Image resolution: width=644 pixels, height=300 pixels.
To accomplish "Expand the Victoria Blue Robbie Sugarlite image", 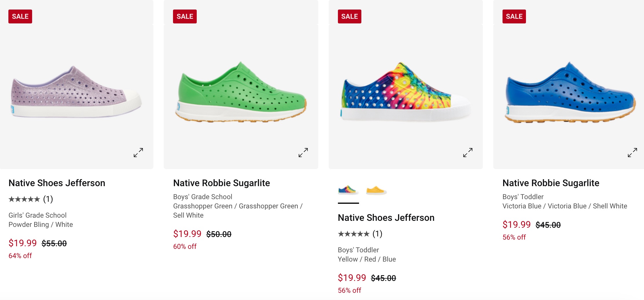I will [632, 152].
